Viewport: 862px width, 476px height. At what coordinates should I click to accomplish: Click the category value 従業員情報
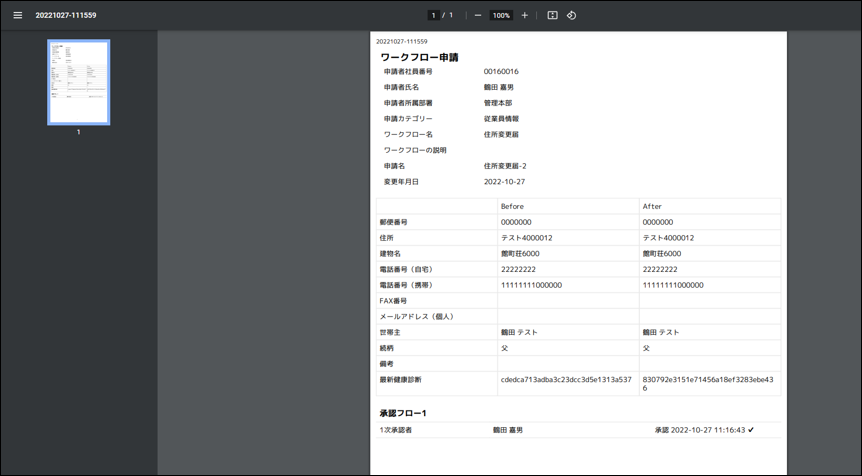[x=501, y=119]
